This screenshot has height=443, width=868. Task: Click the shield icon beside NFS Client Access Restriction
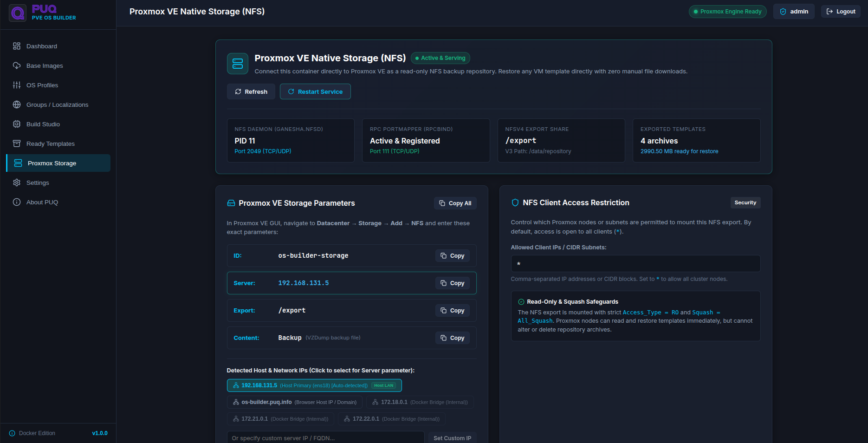[515, 202]
